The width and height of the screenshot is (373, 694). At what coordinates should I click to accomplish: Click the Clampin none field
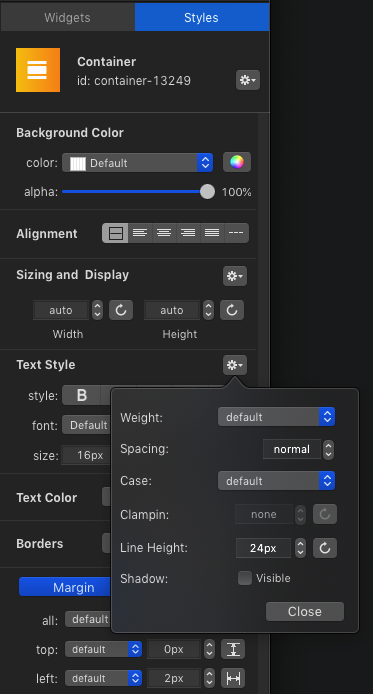pyautogui.click(x=264, y=514)
